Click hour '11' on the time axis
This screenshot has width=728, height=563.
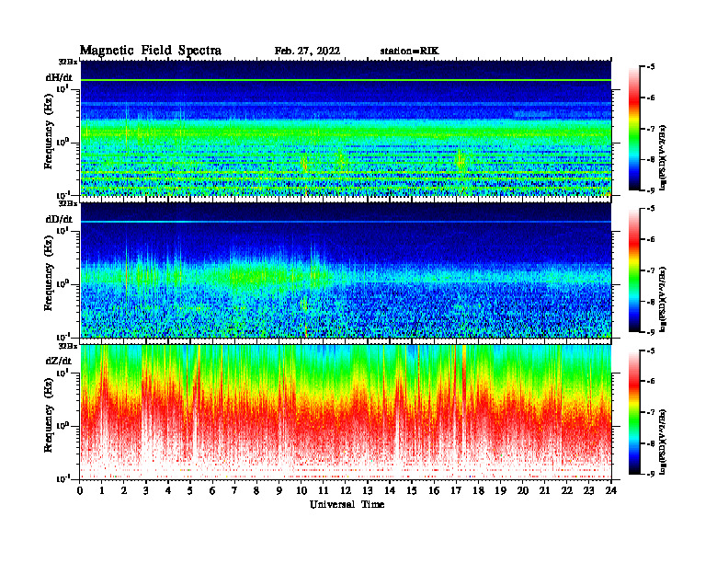324,490
